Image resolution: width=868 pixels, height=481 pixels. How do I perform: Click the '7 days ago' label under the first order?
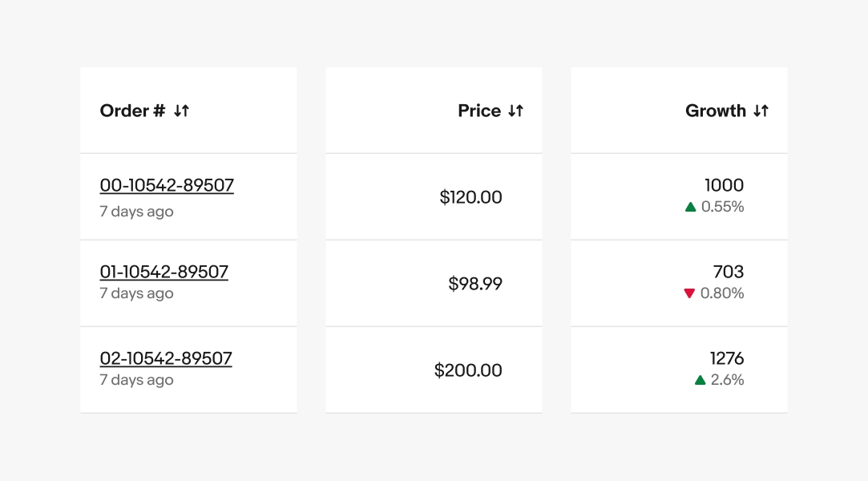(x=135, y=212)
